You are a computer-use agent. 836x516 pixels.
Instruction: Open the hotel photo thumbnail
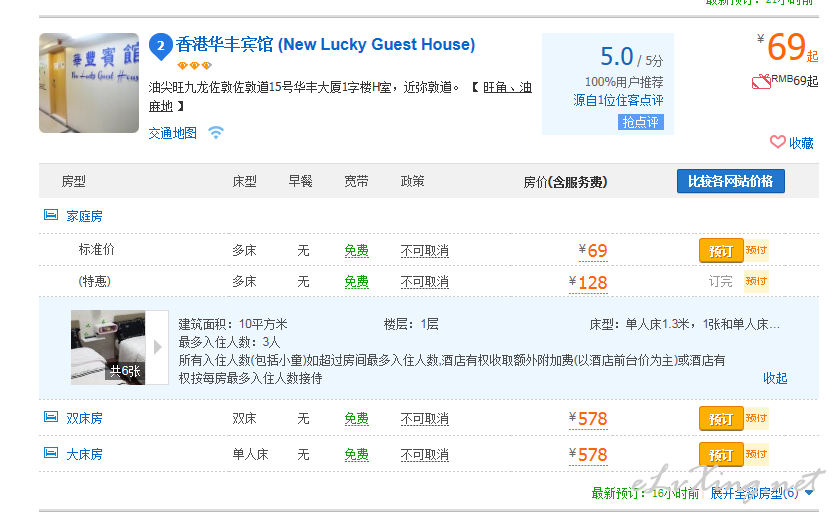(x=89, y=83)
